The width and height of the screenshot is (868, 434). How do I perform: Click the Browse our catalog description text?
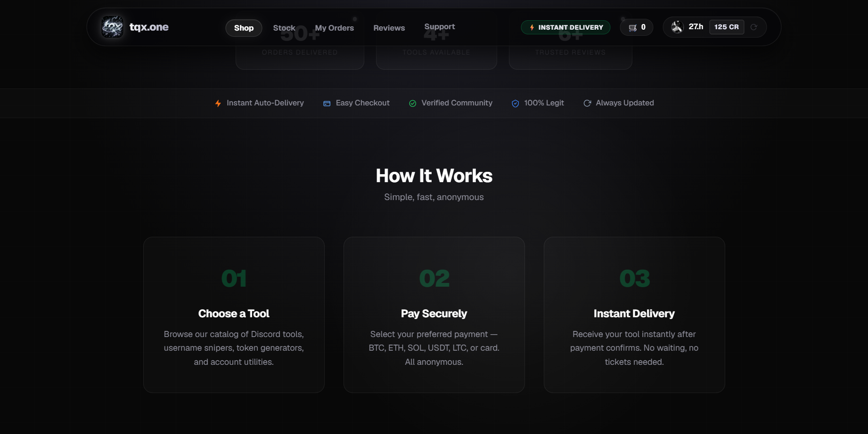pos(234,348)
